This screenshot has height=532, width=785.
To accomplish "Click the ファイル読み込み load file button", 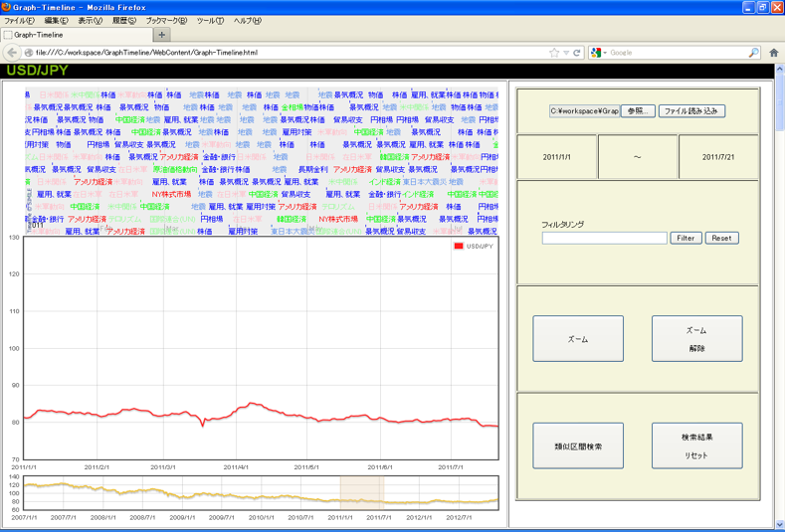I will 691,111.
